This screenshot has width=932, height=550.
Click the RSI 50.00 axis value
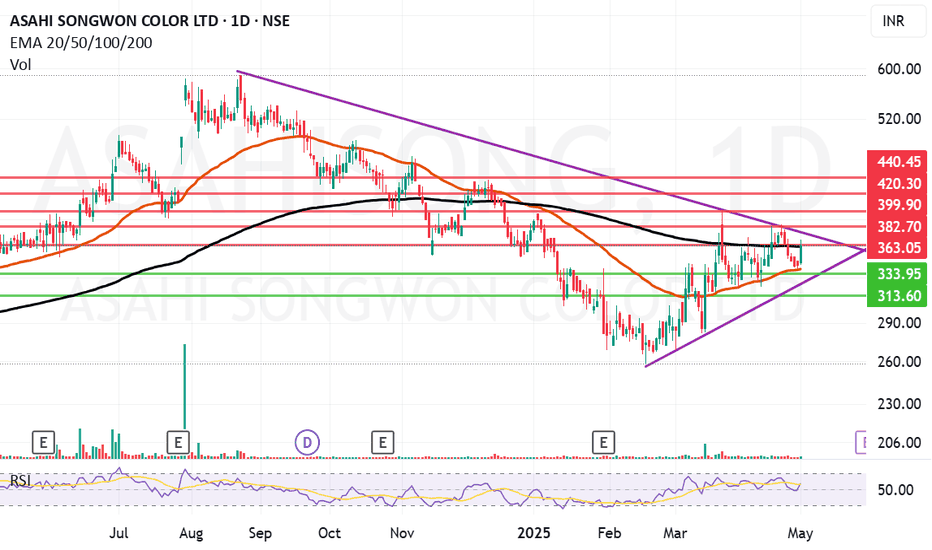pyautogui.click(x=895, y=490)
